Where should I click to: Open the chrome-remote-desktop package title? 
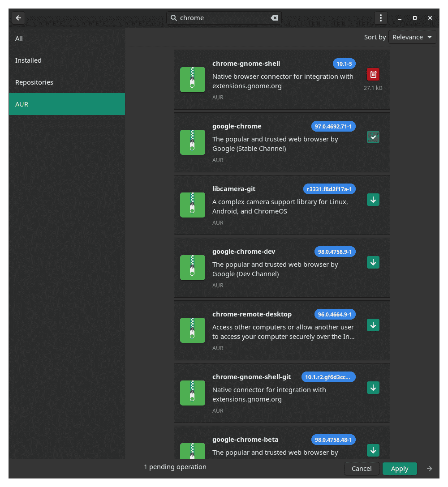pyautogui.click(x=252, y=314)
